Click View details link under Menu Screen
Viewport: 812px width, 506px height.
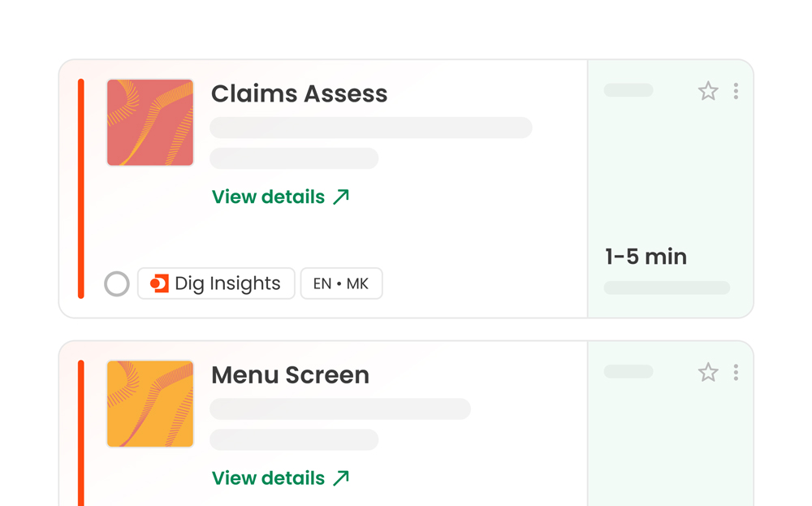(268, 478)
